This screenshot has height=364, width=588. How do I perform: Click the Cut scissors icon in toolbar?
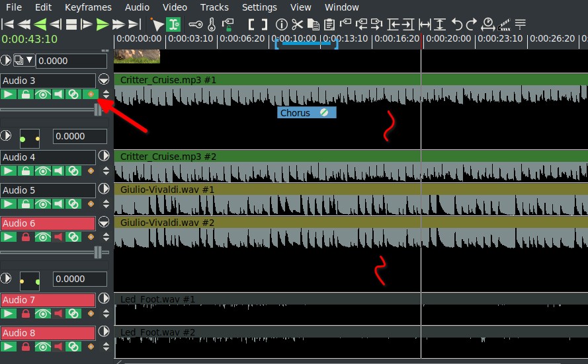(297, 24)
